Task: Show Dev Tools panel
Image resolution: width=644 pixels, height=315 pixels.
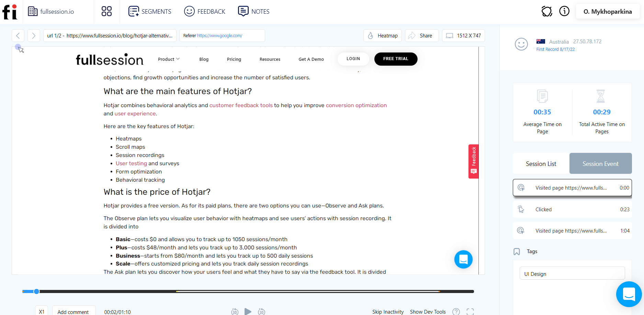Action: [428, 312]
